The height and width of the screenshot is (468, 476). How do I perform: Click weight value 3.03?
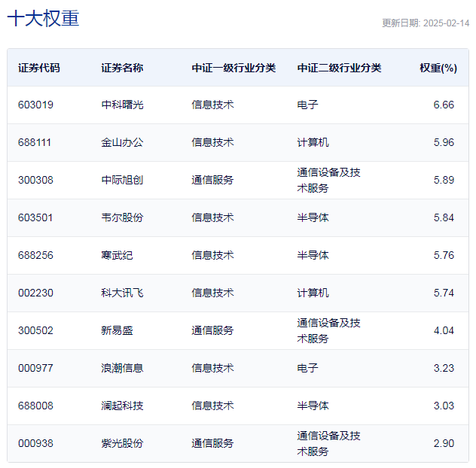point(444,406)
